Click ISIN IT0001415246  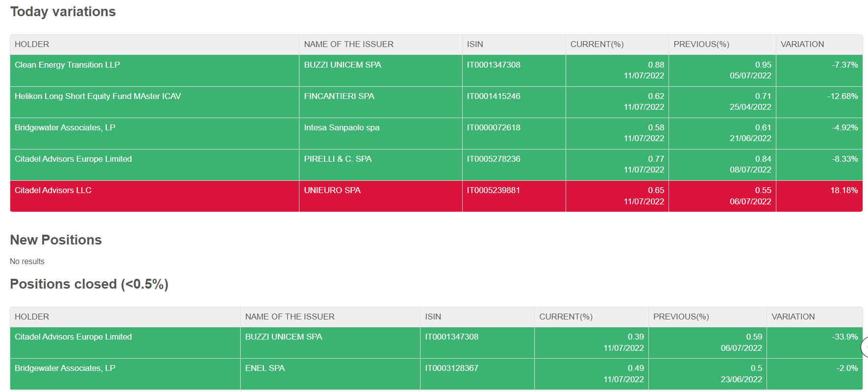click(494, 96)
